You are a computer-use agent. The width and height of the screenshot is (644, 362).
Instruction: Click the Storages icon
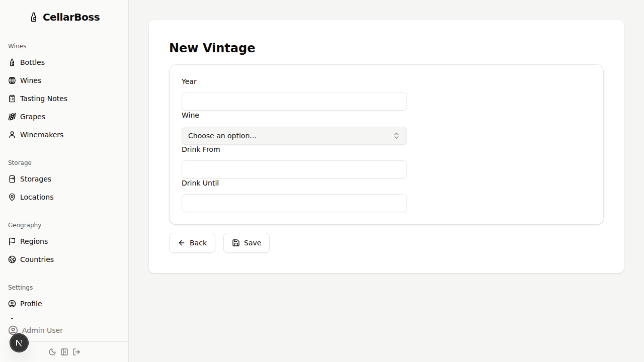pos(12,178)
